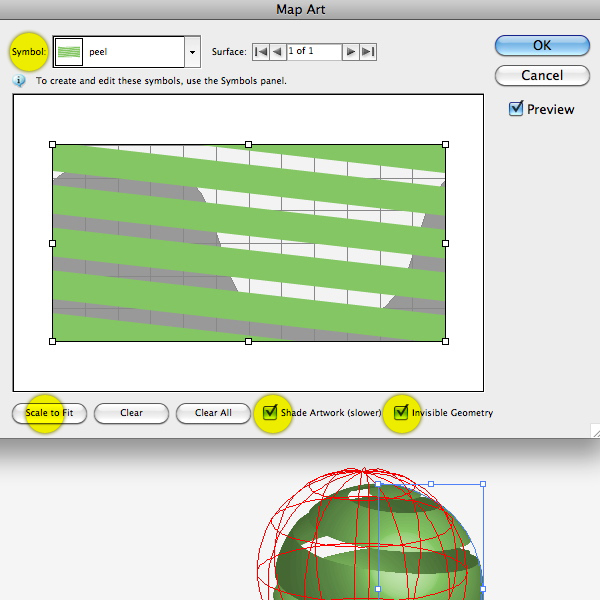Viewport: 600px width, 600px height.
Task: Click bottom-right handle of mapped artwork
Action: point(445,341)
